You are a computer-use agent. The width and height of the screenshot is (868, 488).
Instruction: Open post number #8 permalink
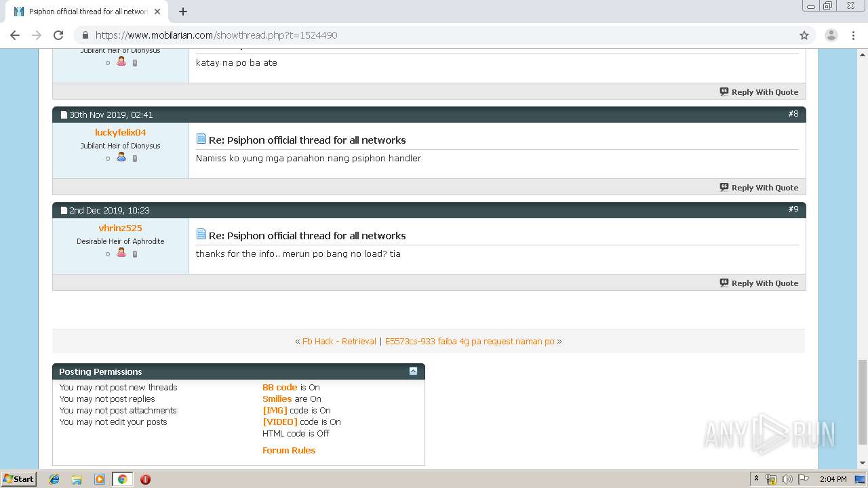[793, 114]
